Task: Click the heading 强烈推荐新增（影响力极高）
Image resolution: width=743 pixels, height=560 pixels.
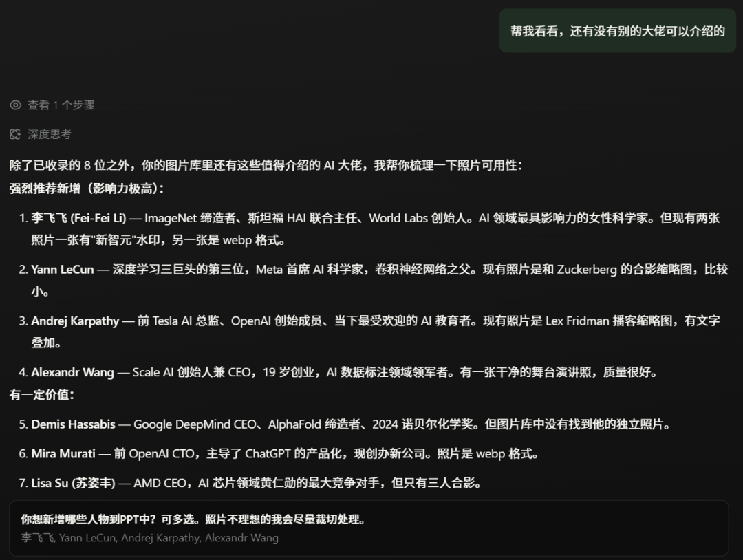Action: tap(87, 189)
